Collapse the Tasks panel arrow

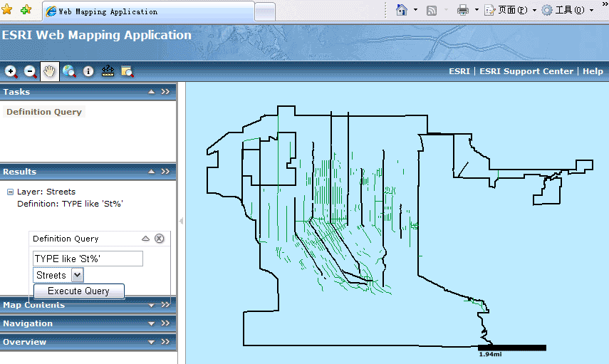tap(150, 92)
